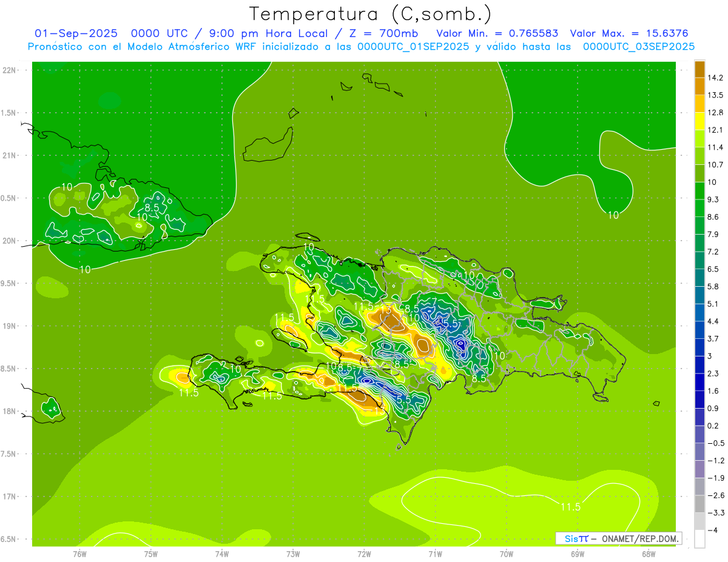728x562 pixels.
Task: Pick the blue swatch between 3.7 and 3
Action: 700,347
